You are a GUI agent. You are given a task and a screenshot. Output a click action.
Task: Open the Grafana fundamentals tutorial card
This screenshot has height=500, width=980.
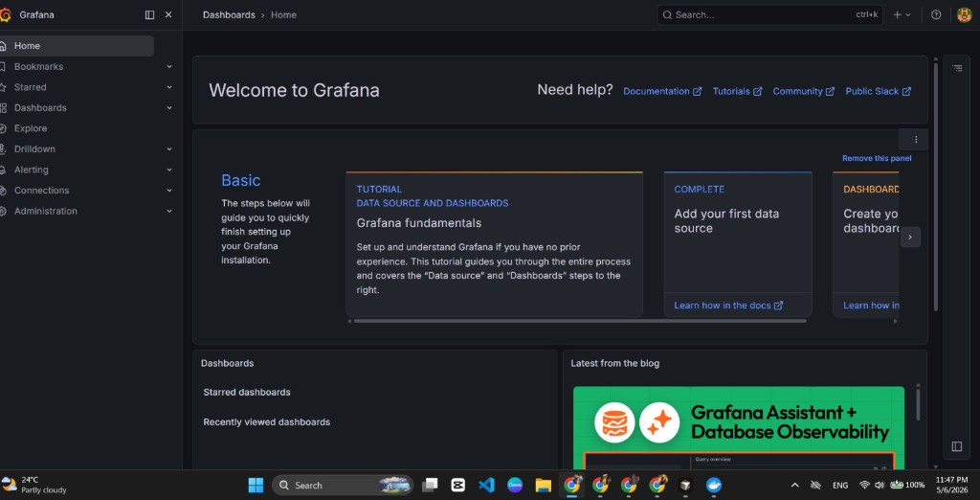pos(494,244)
